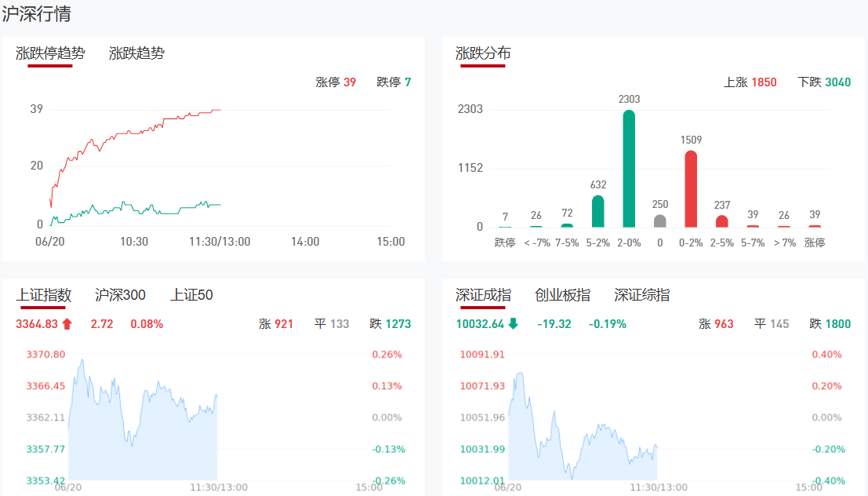Select the 上证指数 tab
Screen dimensions: 868x496
[44, 295]
